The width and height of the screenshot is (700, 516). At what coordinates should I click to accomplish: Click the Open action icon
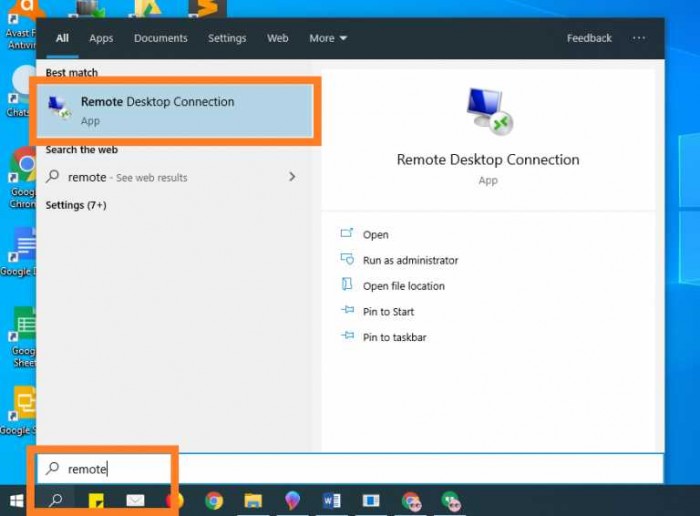(x=347, y=233)
